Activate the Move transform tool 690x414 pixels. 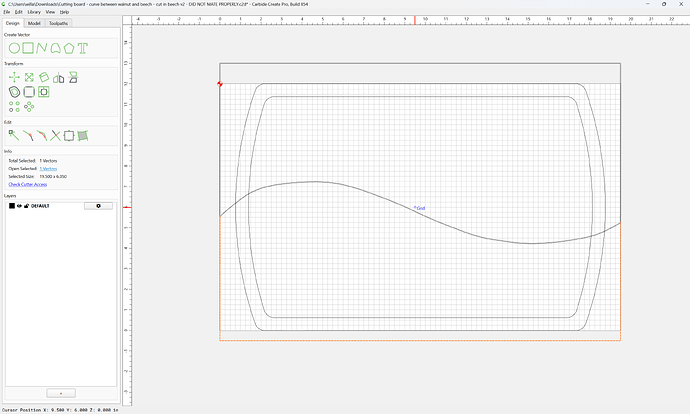[x=14, y=77]
